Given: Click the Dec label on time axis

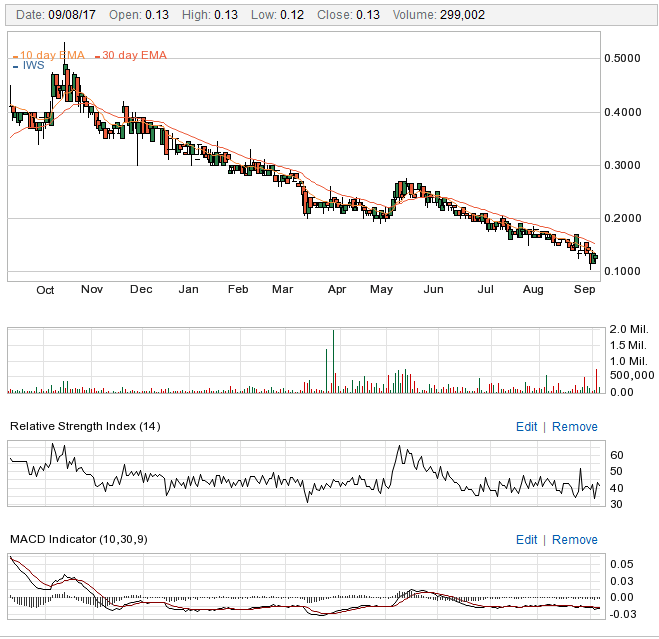Looking at the screenshot, I should (x=141, y=290).
